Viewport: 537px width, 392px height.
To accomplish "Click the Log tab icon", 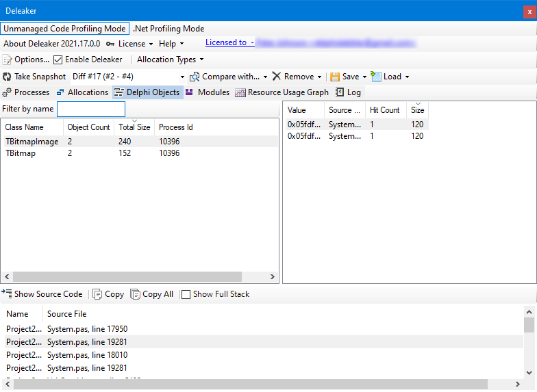I will tap(340, 92).
